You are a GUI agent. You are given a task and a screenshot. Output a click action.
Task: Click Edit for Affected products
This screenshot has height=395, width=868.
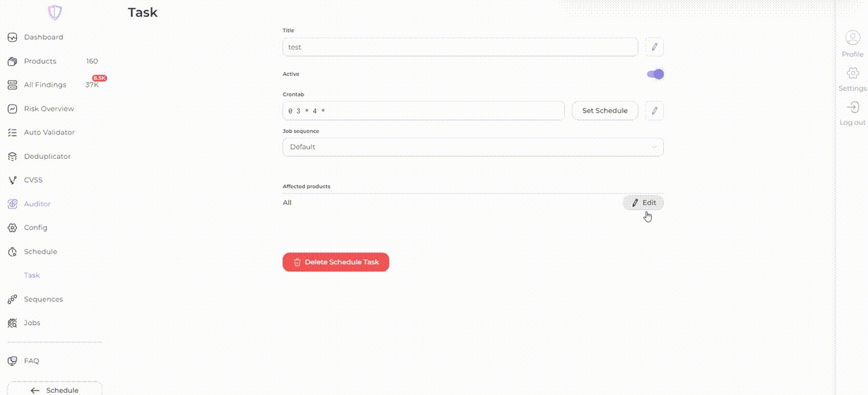[x=644, y=202]
